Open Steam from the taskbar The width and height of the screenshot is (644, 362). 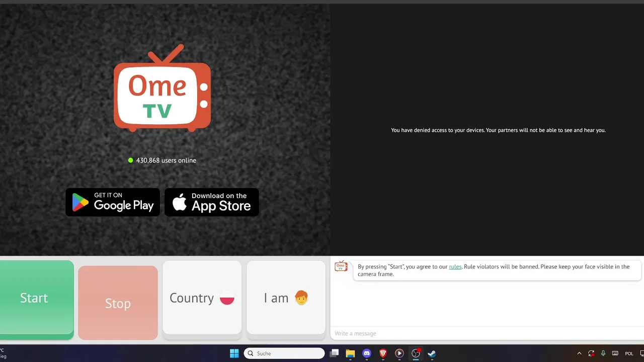pos(432,353)
